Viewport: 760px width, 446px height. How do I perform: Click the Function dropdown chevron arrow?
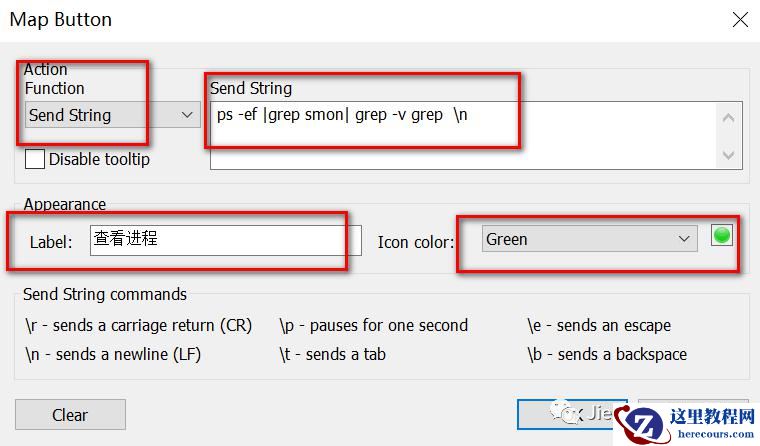tap(187, 115)
